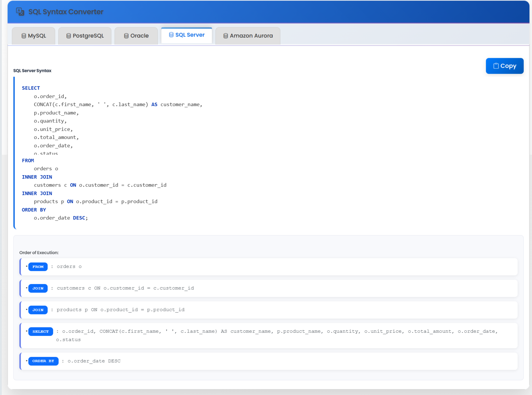Click the database icon in Amazon Aurora tab
Image resolution: width=532 pixels, height=395 pixels.
click(225, 36)
